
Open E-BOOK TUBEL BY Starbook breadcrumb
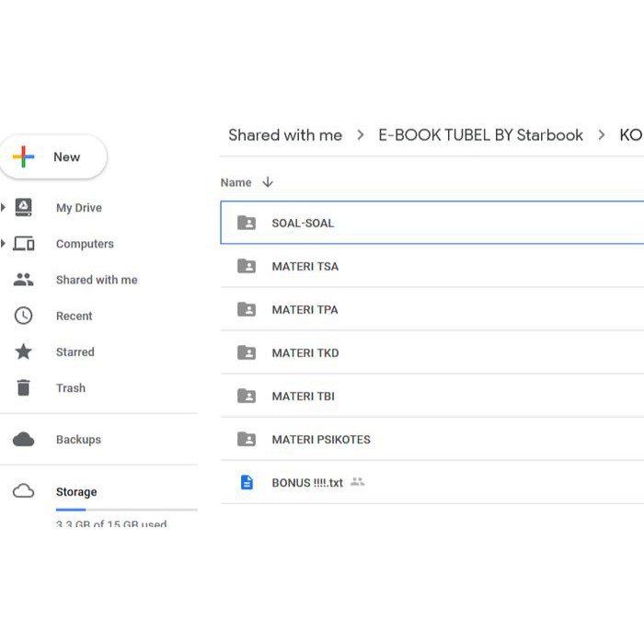pyautogui.click(x=480, y=135)
